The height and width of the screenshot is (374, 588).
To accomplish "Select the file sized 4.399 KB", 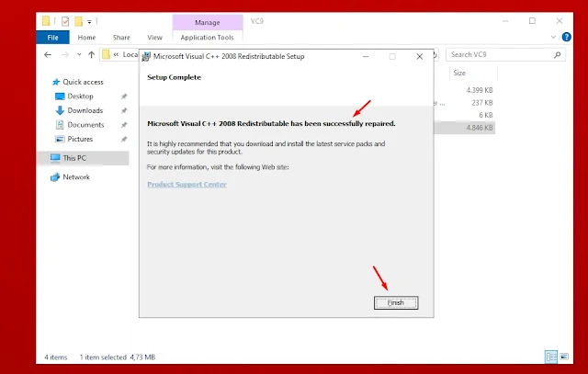I will [x=480, y=90].
